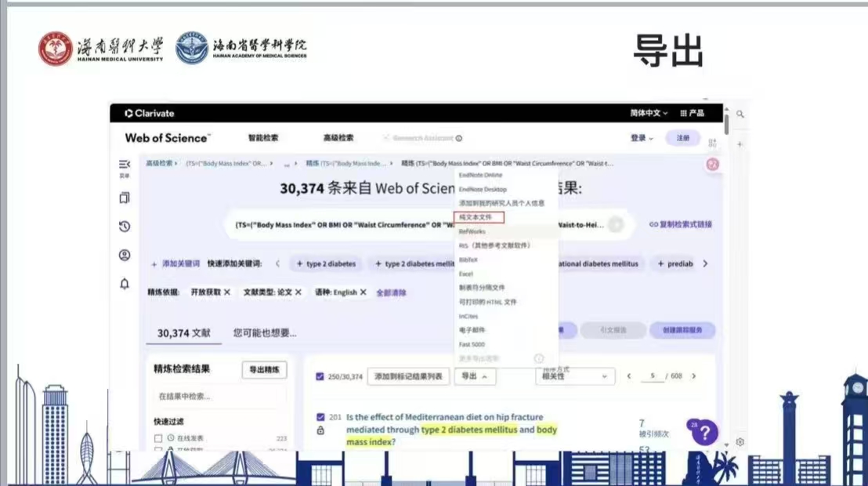868x486 pixels.
Task: Collapse the left sidebar menu icon
Action: coord(125,165)
